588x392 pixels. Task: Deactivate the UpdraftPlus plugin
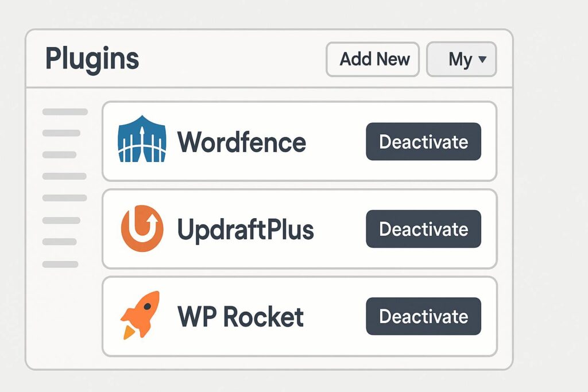423,229
